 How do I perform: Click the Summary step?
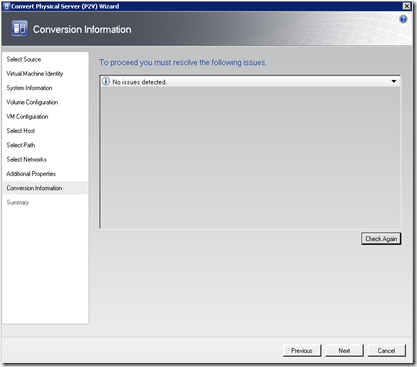(18, 202)
